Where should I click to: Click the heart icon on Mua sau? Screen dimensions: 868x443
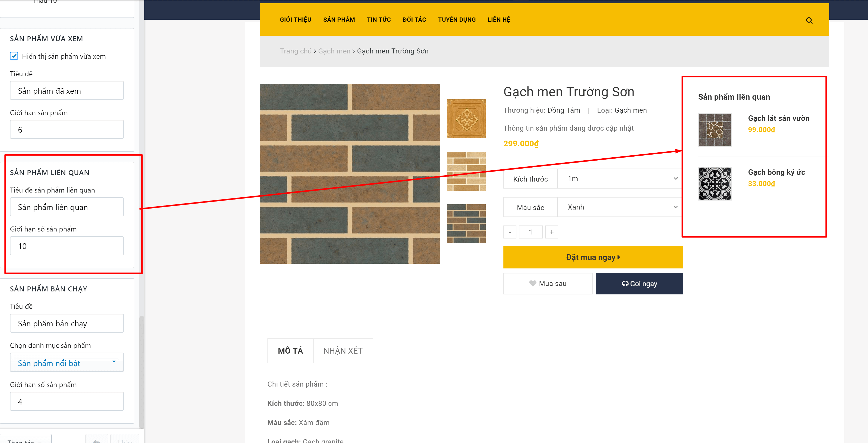(x=532, y=284)
